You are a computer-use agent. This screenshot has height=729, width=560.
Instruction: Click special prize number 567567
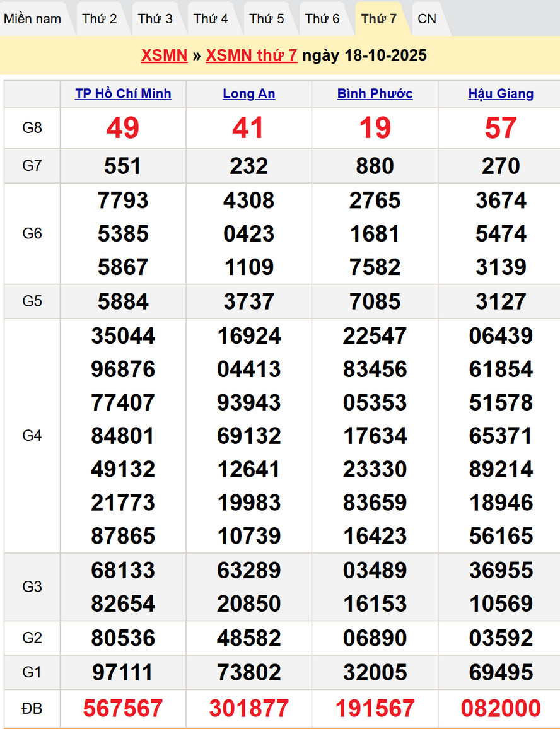point(123,708)
